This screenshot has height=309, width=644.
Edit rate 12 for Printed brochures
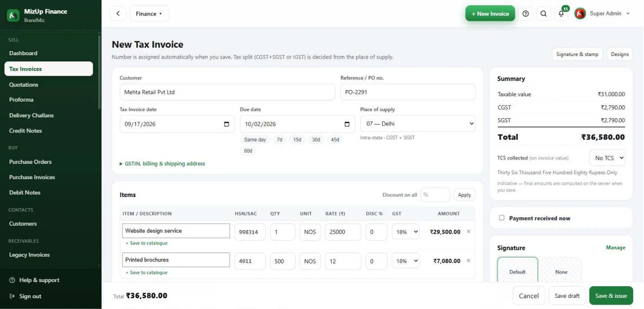[x=343, y=261]
